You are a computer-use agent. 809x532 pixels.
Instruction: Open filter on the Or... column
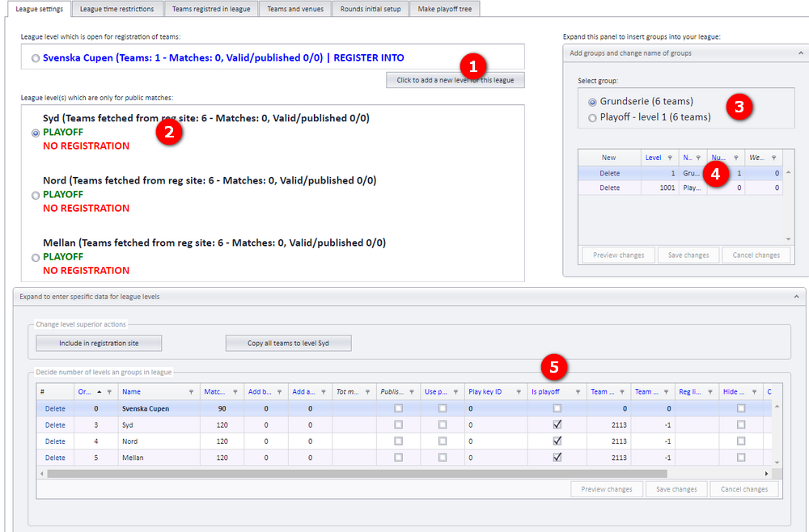[109, 392]
